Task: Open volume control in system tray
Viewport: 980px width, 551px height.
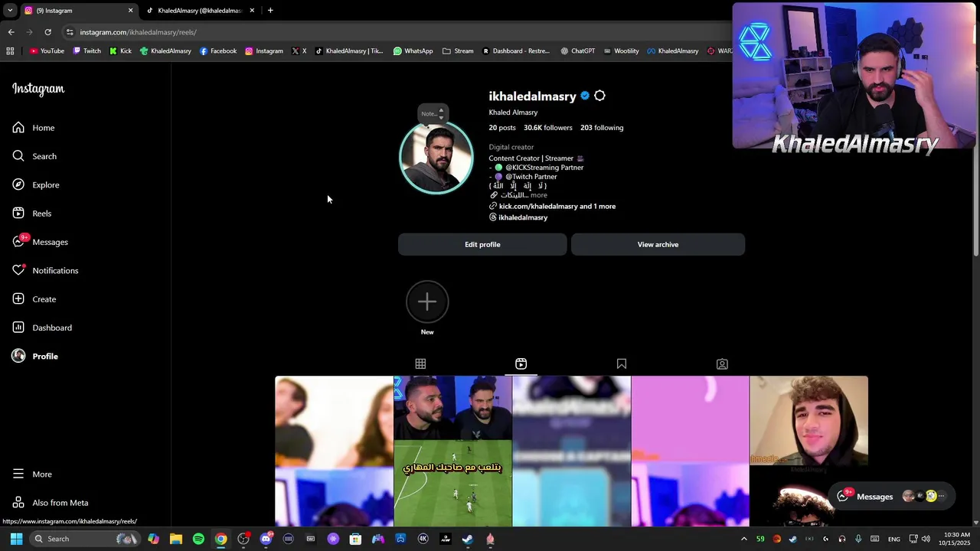Action: click(x=926, y=539)
